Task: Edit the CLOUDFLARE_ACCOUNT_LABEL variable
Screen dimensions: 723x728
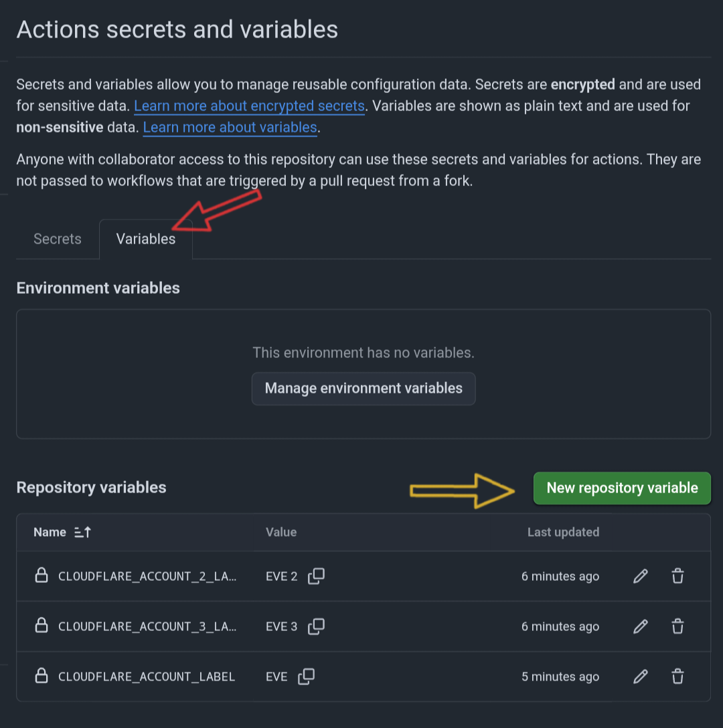Action: pos(640,676)
